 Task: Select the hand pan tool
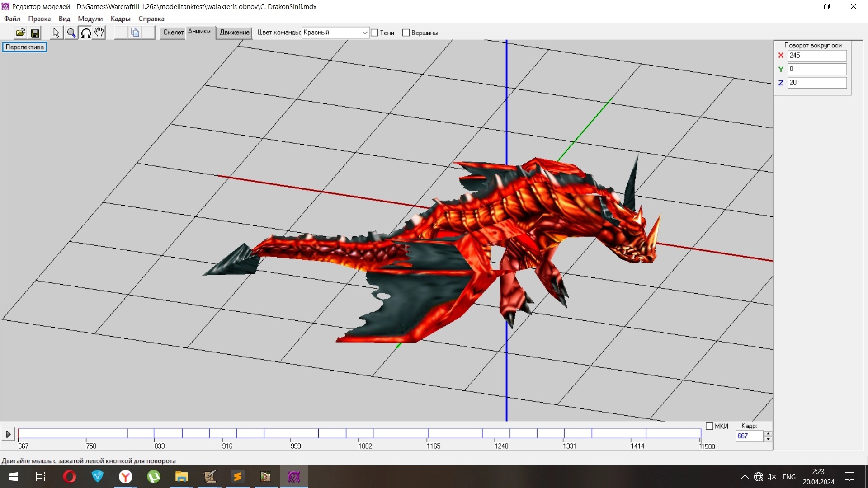click(99, 33)
